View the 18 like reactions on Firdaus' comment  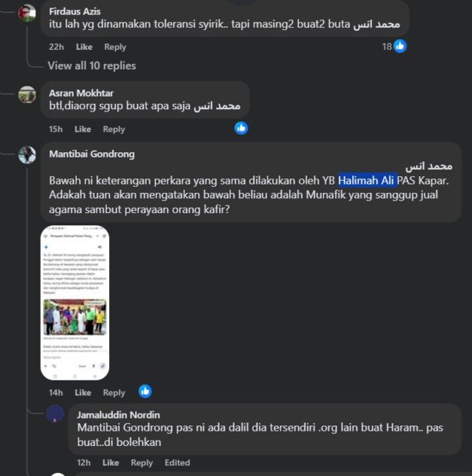pos(394,47)
